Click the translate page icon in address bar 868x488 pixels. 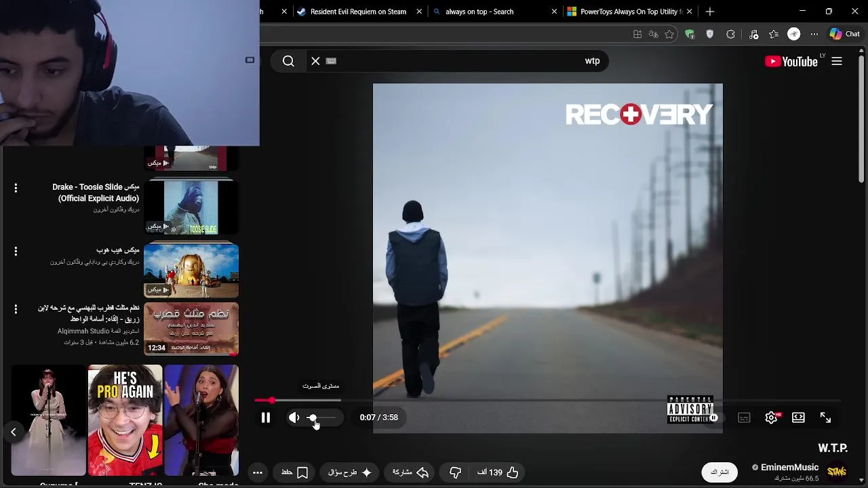tap(653, 34)
